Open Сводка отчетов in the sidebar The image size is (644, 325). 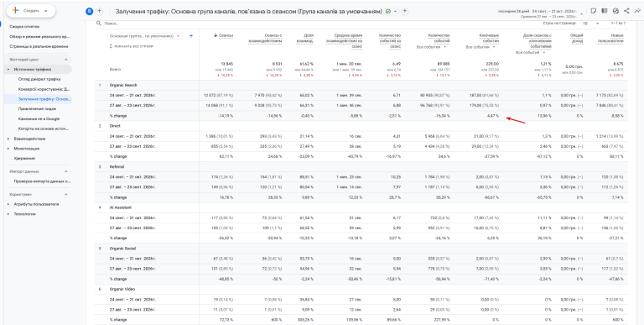tap(24, 26)
